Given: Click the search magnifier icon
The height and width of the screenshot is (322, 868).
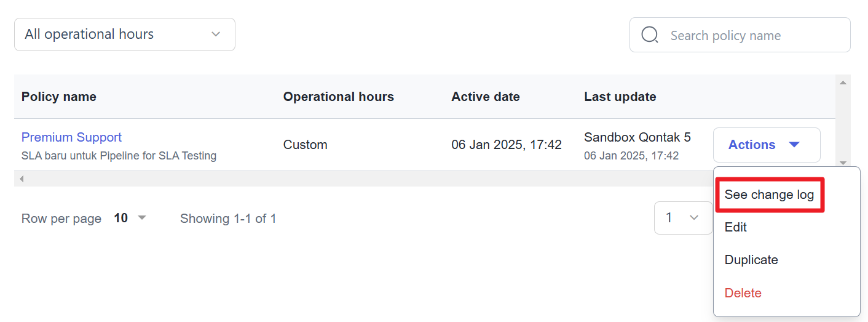Looking at the screenshot, I should pos(650,34).
